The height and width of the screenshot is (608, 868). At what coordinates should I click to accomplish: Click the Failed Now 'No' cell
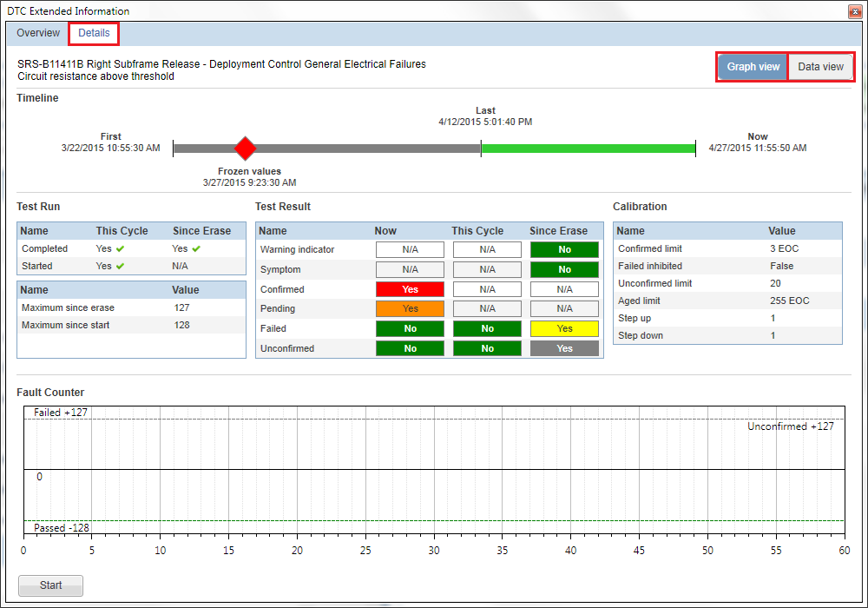click(x=410, y=328)
